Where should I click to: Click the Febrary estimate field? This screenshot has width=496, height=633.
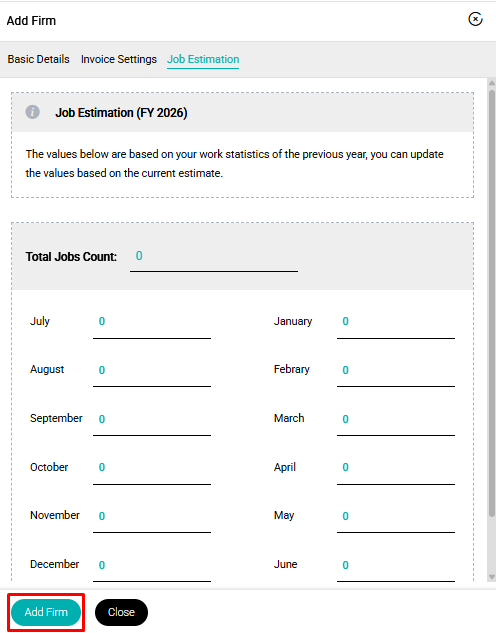[396, 371]
